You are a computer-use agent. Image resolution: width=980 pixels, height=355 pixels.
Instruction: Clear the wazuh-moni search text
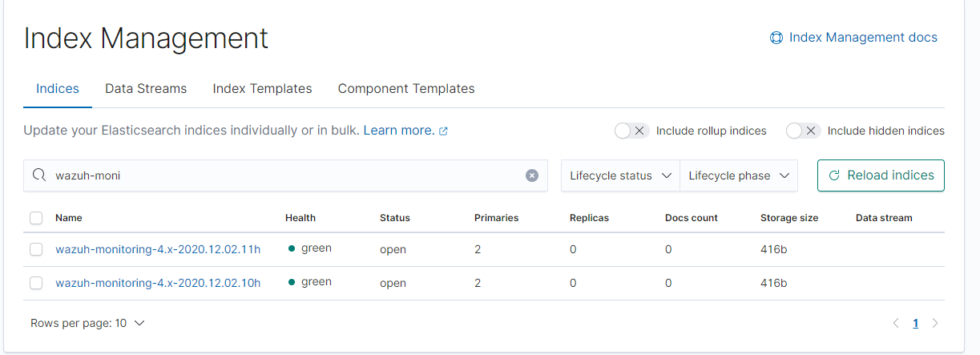532,175
